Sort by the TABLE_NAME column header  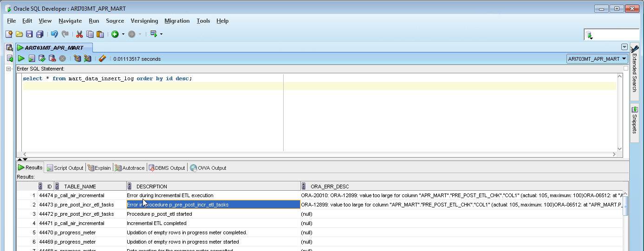(x=90, y=187)
